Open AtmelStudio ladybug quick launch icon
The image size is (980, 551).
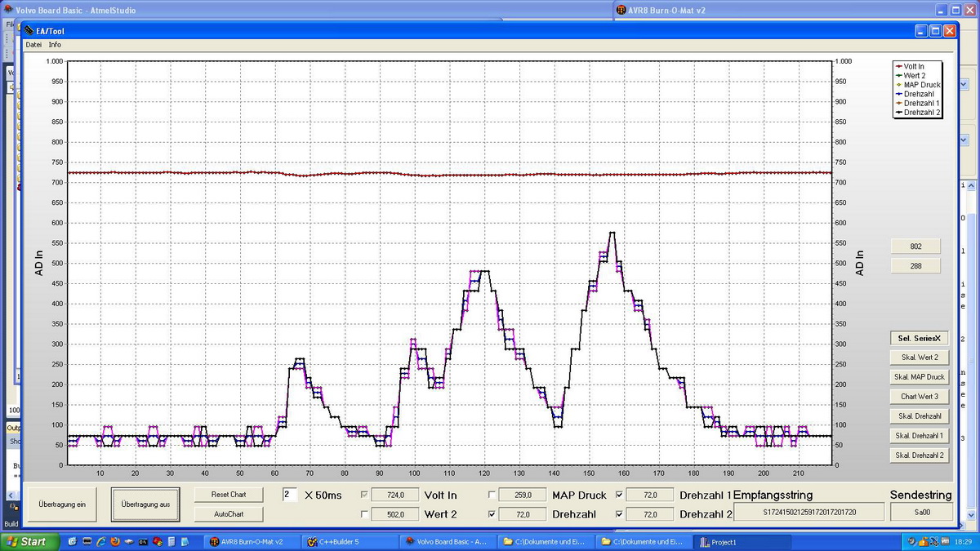click(x=156, y=541)
